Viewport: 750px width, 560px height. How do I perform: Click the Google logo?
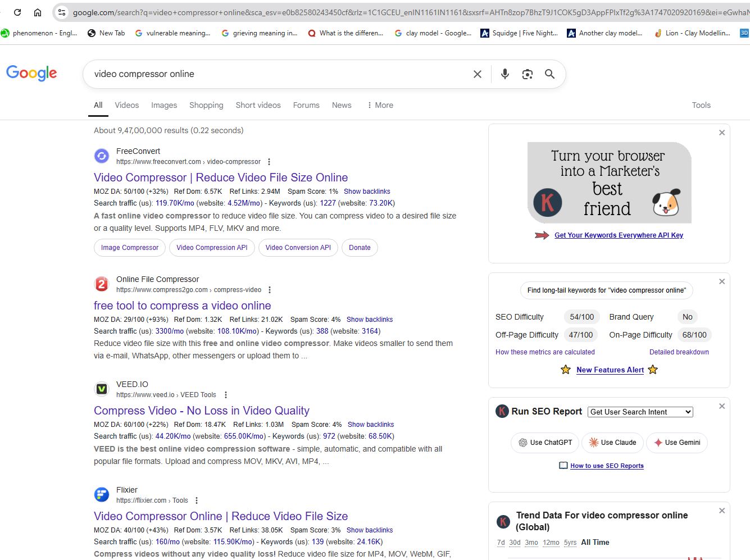(31, 73)
